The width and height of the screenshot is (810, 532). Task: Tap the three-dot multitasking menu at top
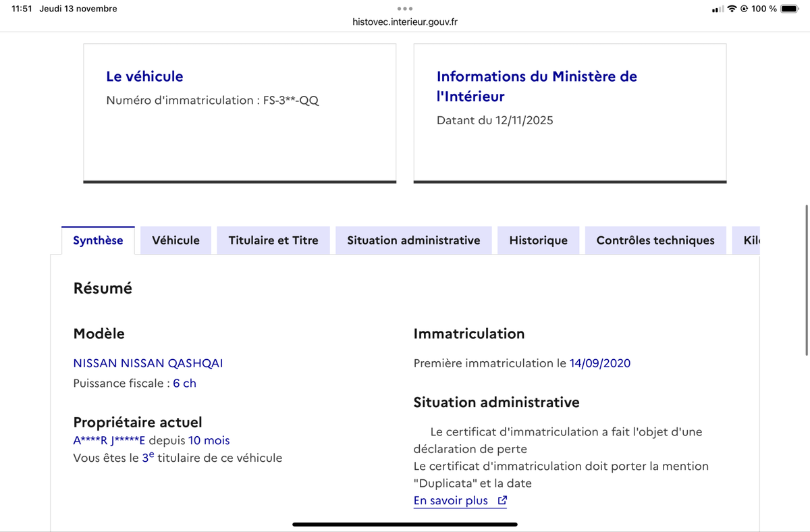coord(405,9)
